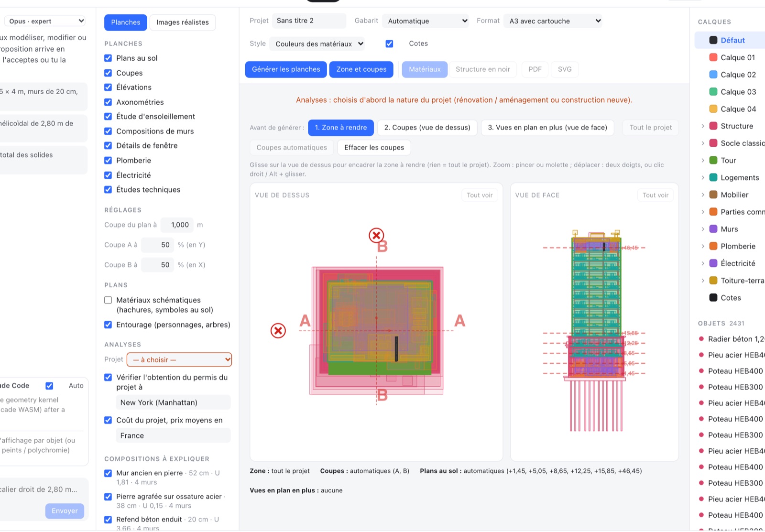Toggle the Coupes sheet checkbox
The image size is (765, 532).
pyautogui.click(x=108, y=73)
